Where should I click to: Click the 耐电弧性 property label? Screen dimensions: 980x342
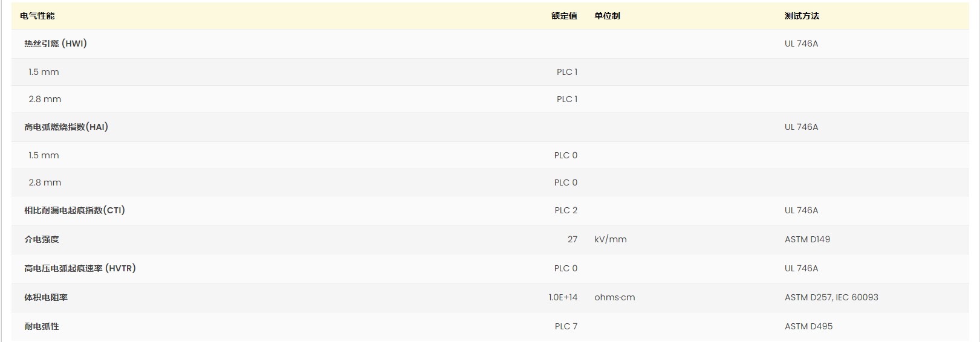(42, 326)
